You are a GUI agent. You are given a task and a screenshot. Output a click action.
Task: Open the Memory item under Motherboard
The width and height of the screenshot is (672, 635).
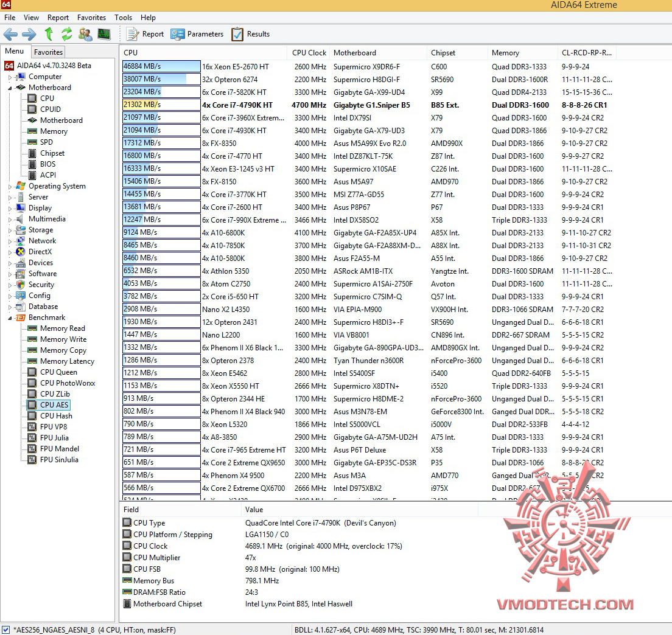pyautogui.click(x=54, y=131)
